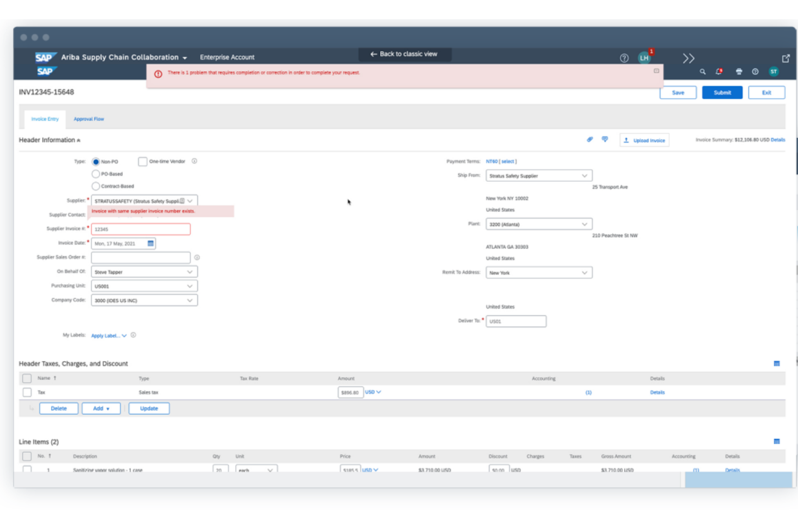Check select-all box in Header Taxes table
Image resolution: width=798 pixels, height=532 pixels.
[x=27, y=378]
